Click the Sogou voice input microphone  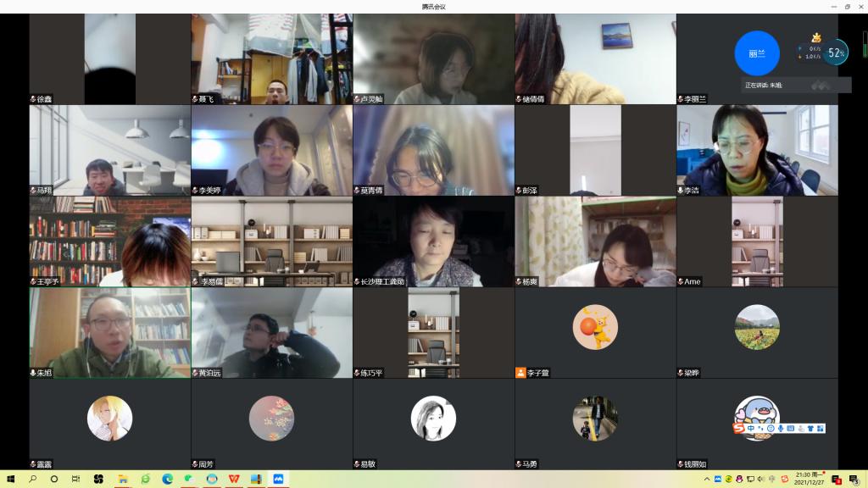click(x=781, y=429)
